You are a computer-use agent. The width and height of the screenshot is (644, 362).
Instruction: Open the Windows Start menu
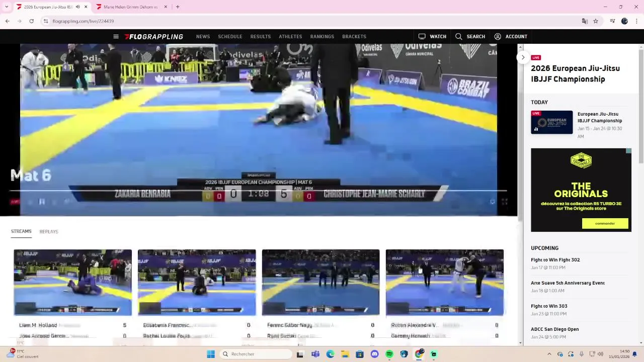tap(211, 354)
